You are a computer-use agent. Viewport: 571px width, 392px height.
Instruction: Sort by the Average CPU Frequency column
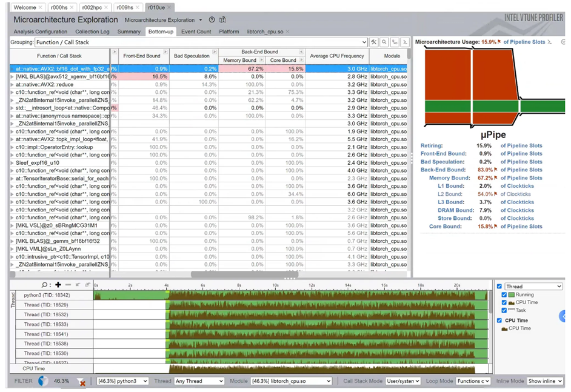pos(337,56)
